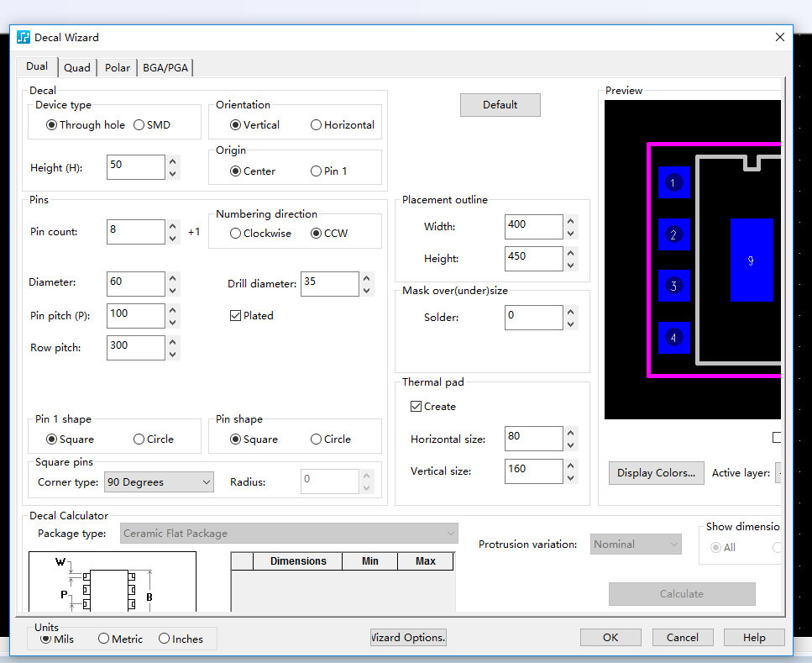Uncheck the Plated checkbox
Viewport: 812px width, 663px height.
pyautogui.click(x=236, y=316)
